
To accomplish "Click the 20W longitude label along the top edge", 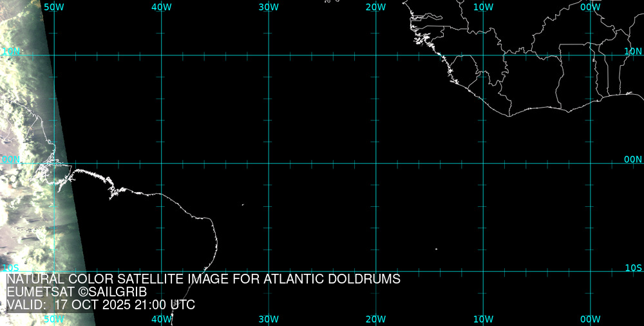I will (375, 6).
